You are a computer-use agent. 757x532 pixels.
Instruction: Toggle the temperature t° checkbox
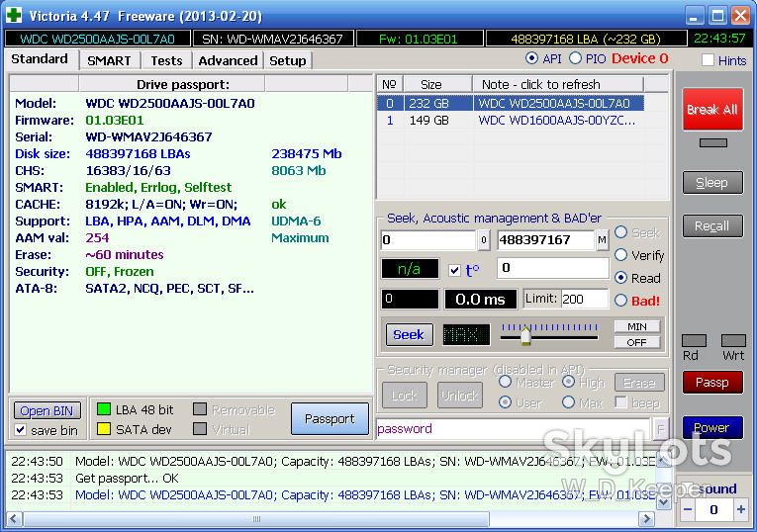454,270
